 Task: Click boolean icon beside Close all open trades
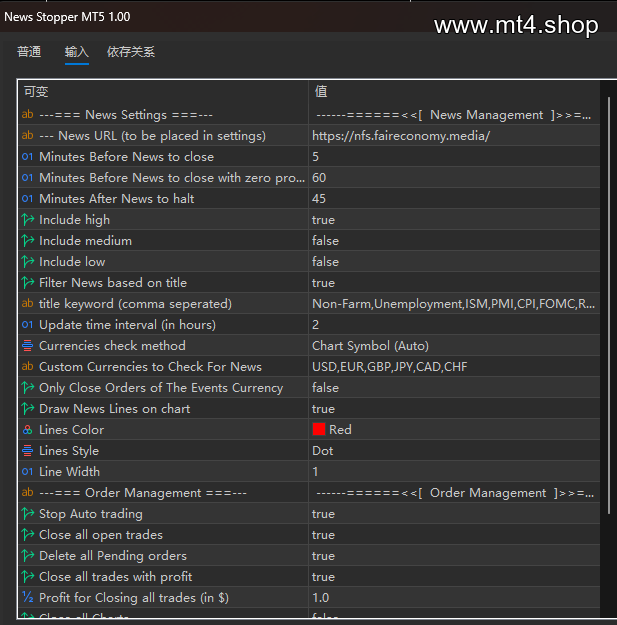[x=28, y=535]
